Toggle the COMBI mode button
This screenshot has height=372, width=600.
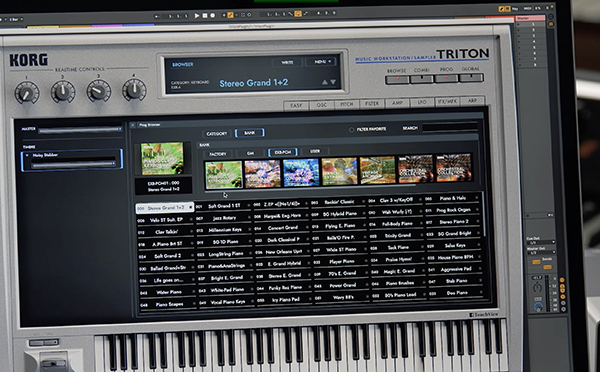pyautogui.click(x=422, y=79)
